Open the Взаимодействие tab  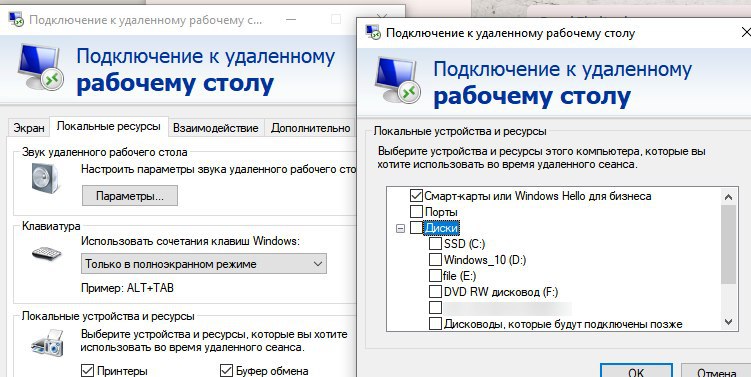pos(216,128)
